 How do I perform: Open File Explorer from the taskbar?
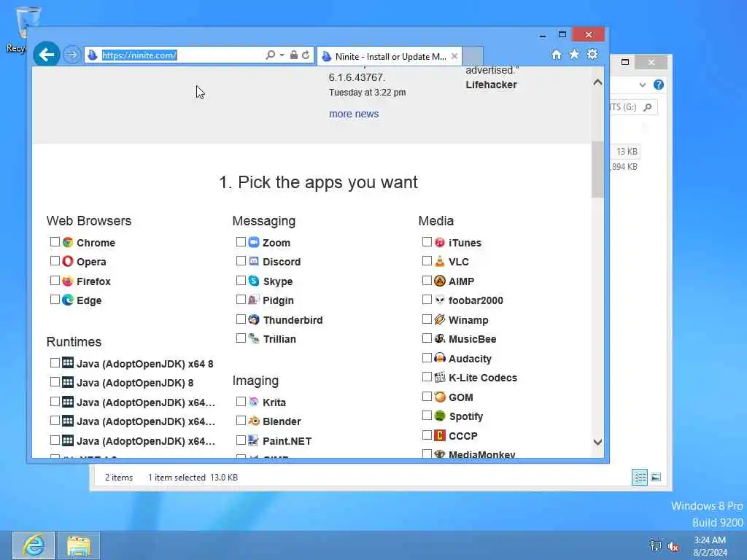tap(79, 545)
